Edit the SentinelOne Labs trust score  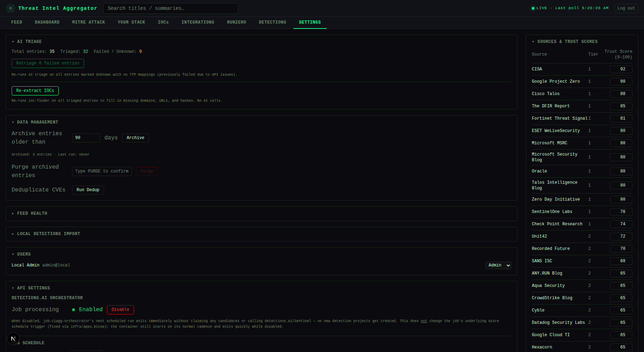point(621,212)
